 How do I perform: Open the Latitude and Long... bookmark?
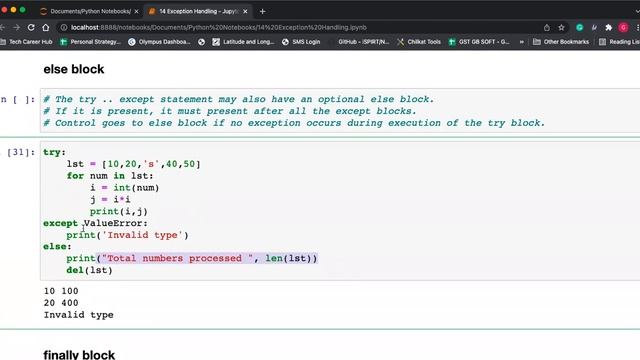(x=243, y=42)
